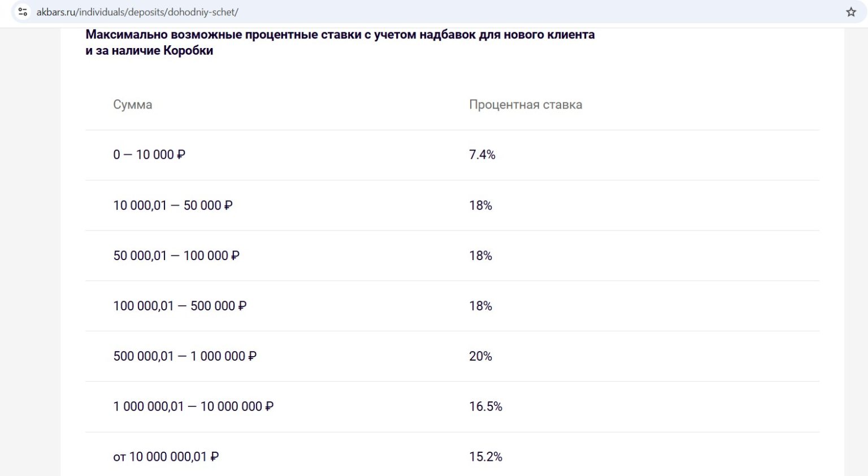
Task: Click the akbars.ru URL address field
Action: point(137,12)
